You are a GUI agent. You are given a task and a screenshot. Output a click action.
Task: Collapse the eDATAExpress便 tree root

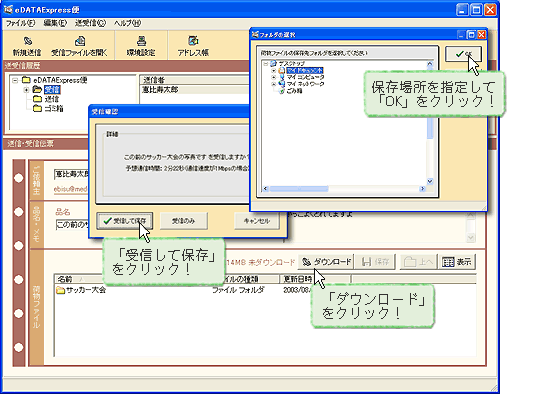(x=15, y=80)
